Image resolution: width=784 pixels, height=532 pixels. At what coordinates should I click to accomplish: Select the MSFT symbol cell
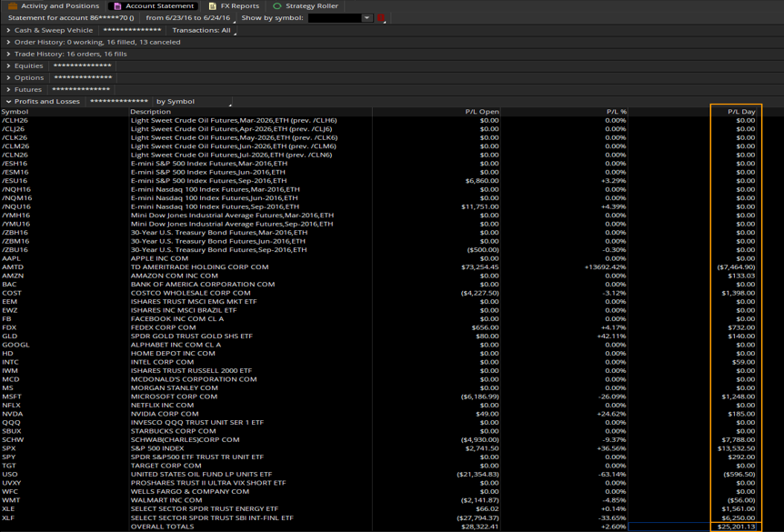tap(12, 397)
